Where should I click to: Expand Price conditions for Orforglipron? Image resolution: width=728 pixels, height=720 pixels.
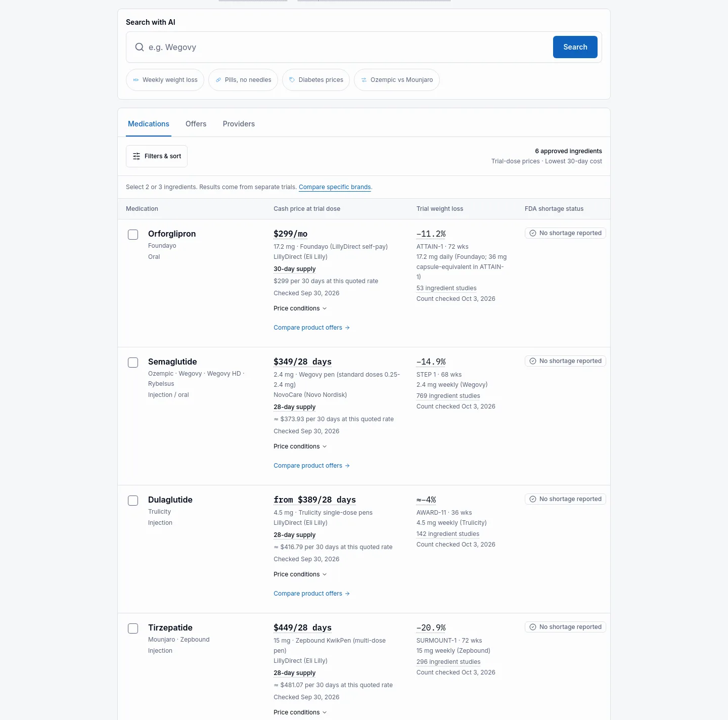tap(300, 308)
